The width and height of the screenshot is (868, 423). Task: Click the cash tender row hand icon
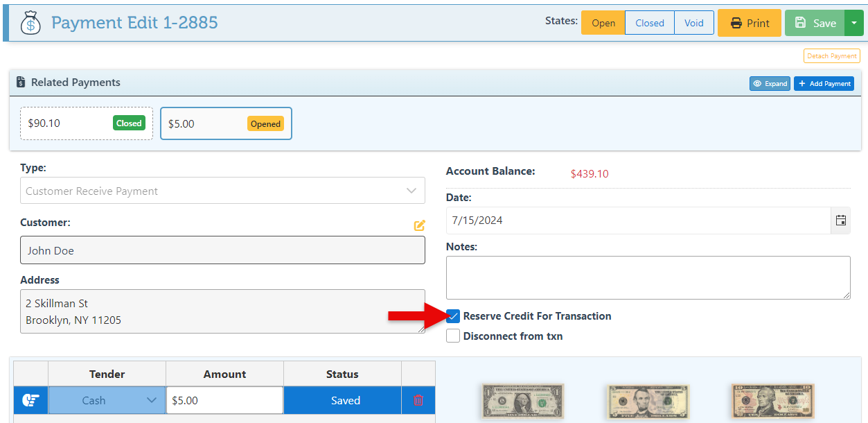pyautogui.click(x=30, y=400)
